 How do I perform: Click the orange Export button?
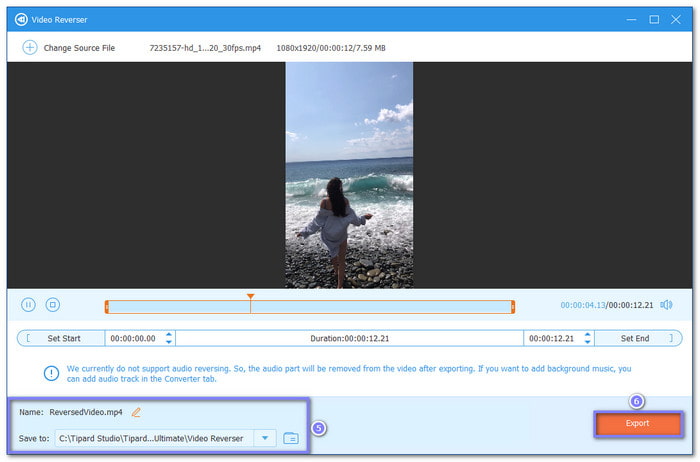coord(638,423)
